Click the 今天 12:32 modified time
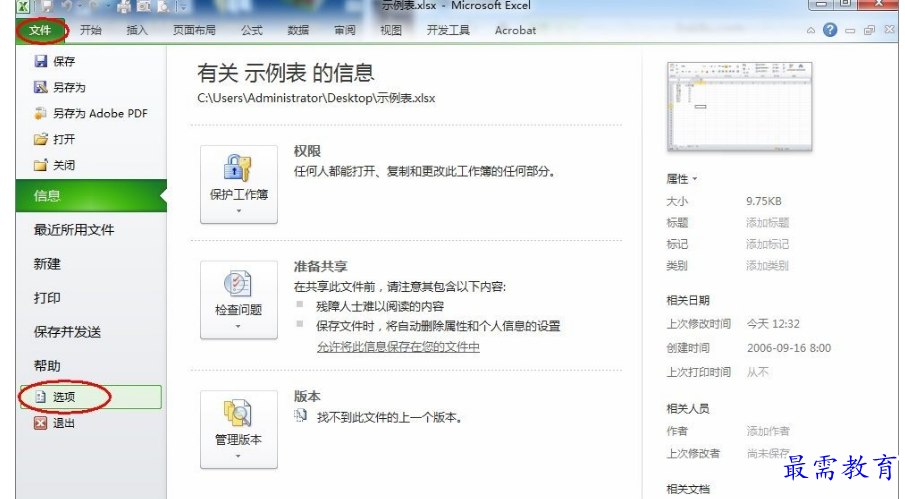Viewport: 905px width, 499px height. [773, 324]
